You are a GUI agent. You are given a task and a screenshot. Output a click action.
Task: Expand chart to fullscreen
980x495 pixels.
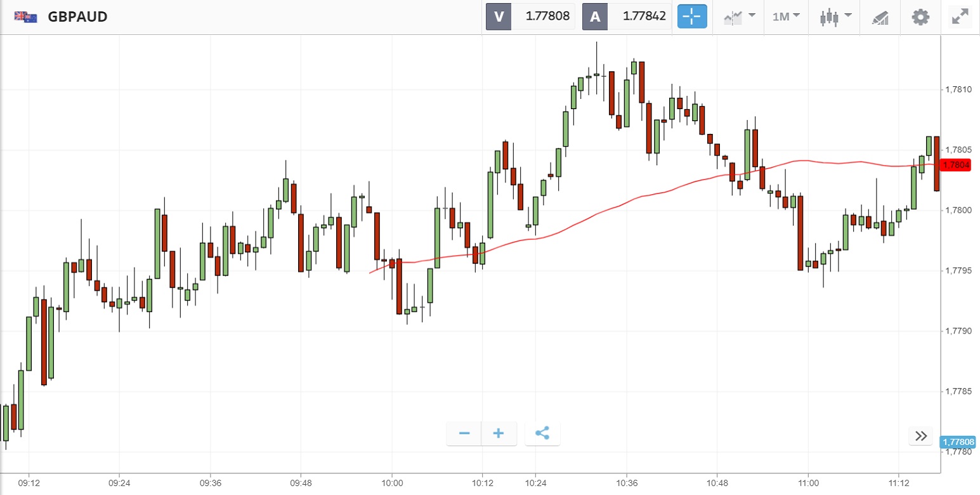click(960, 16)
